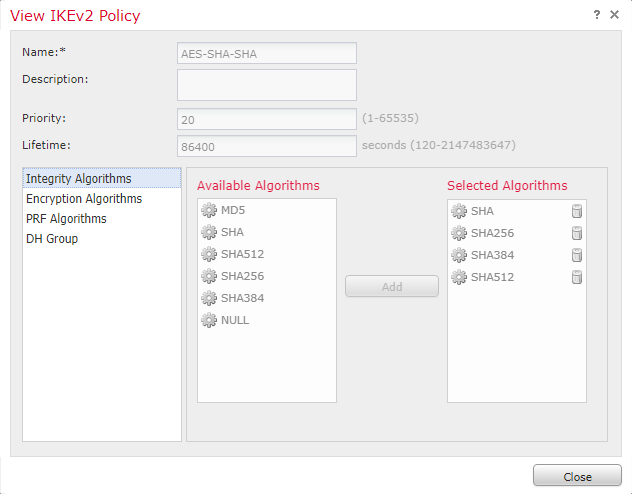632x494 pixels.
Task: Click the Add button
Action: tap(392, 286)
